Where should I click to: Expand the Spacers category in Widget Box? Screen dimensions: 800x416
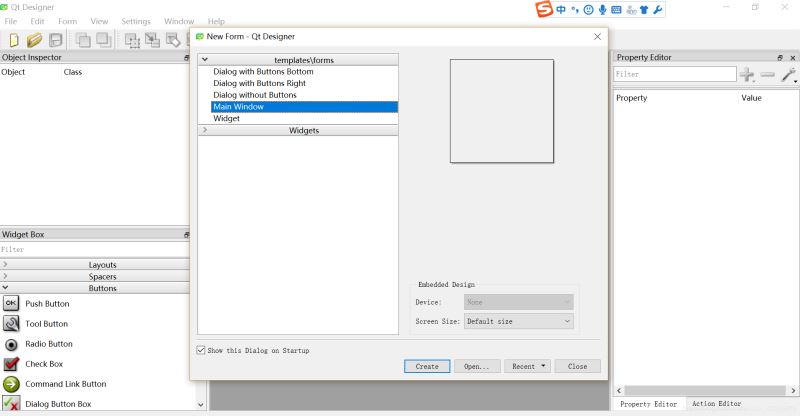(5, 276)
